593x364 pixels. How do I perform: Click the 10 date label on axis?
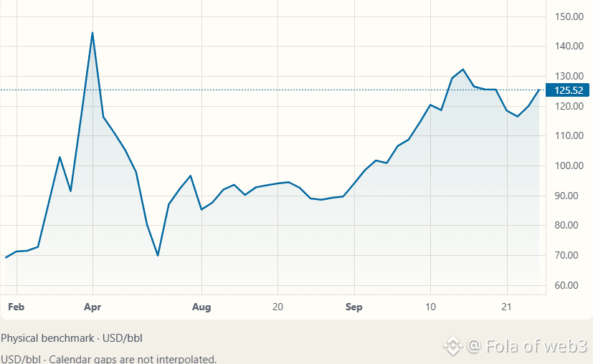pyautogui.click(x=430, y=307)
